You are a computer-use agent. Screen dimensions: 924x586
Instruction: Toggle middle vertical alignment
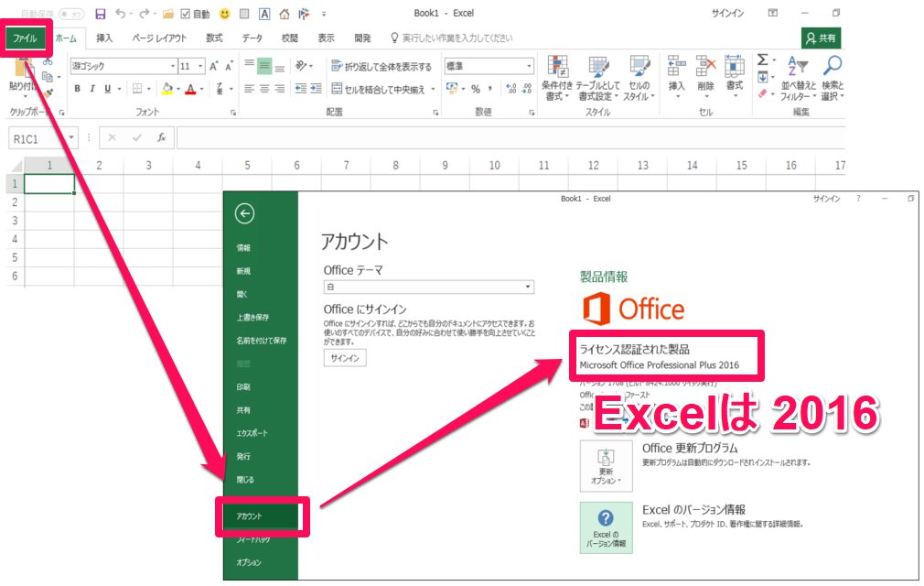click(264, 66)
